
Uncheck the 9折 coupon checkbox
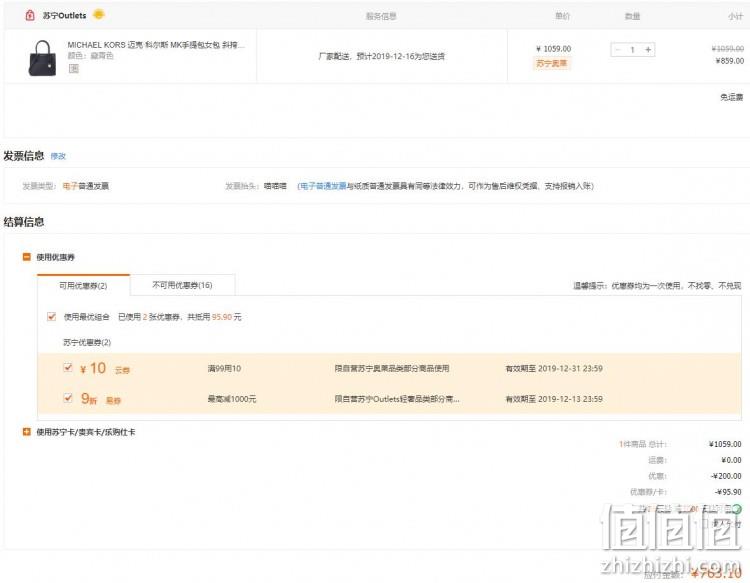coord(68,397)
